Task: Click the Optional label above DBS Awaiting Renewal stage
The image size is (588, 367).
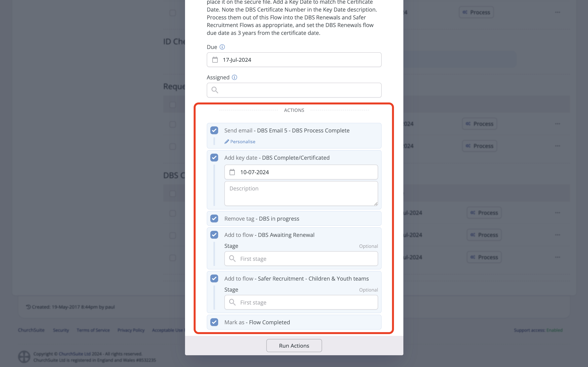Action: pos(368,246)
